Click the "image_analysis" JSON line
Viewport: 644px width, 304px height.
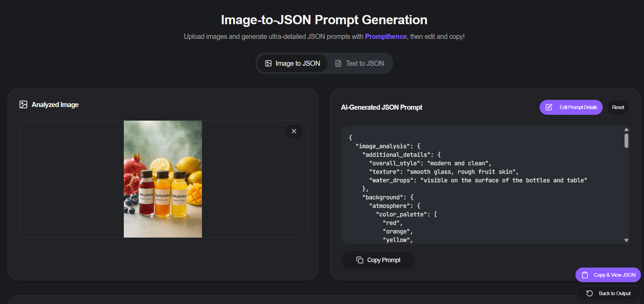click(x=388, y=146)
